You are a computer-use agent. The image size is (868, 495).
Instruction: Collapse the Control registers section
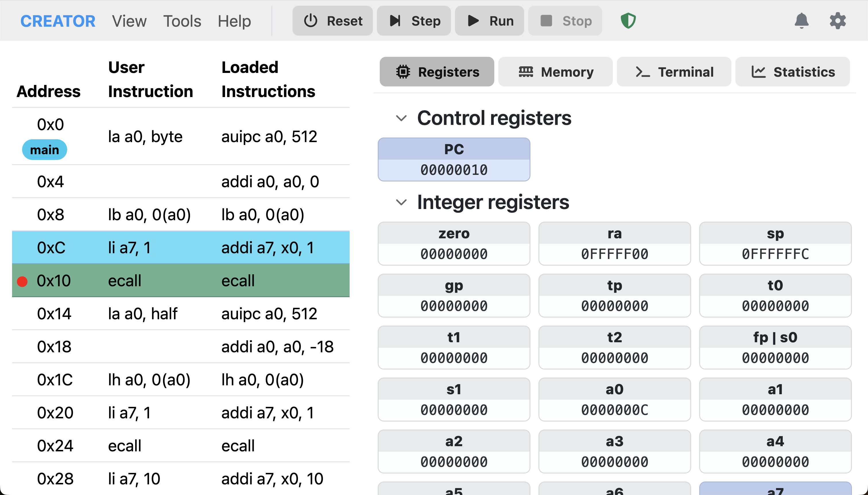tap(401, 118)
